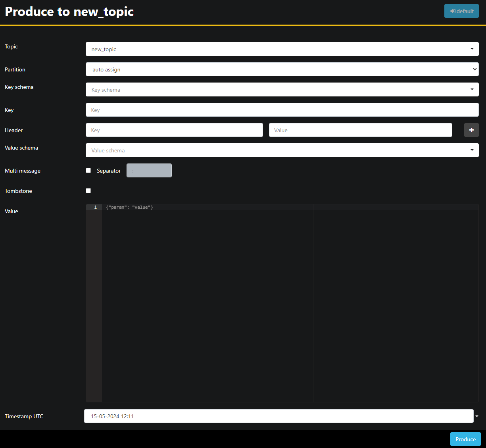486x448 pixels.
Task: Click the Multi message label
Action: [23, 171]
